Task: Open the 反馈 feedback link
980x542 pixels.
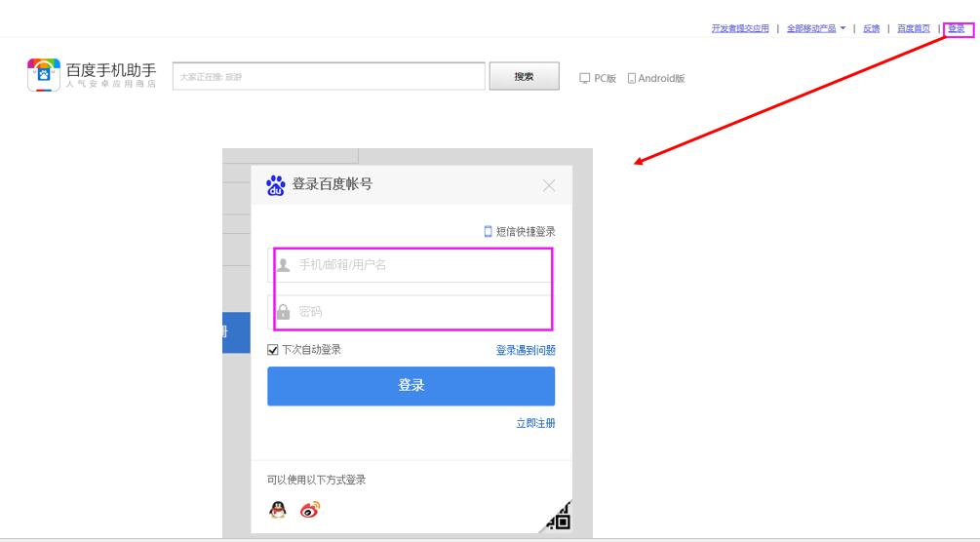Action: tap(871, 28)
